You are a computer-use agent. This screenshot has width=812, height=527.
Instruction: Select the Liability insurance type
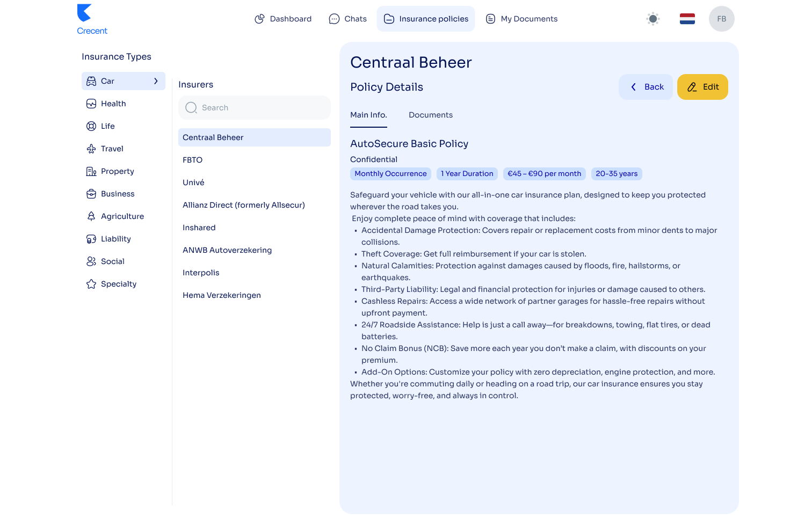coord(124,239)
